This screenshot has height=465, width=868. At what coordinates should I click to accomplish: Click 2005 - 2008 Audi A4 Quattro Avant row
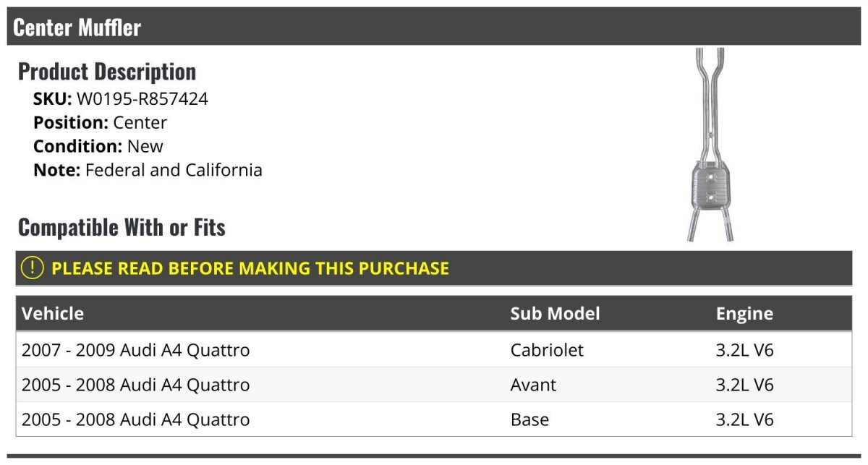(x=434, y=385)
